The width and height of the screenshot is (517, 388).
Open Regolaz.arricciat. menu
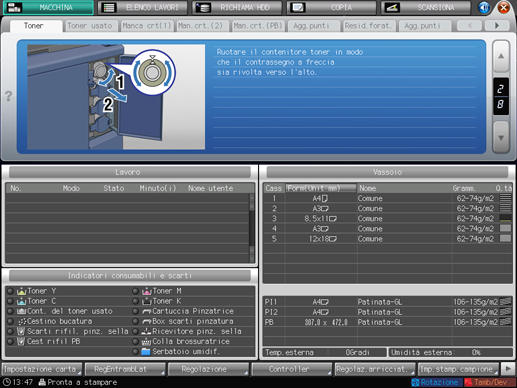tap(375, 369)
